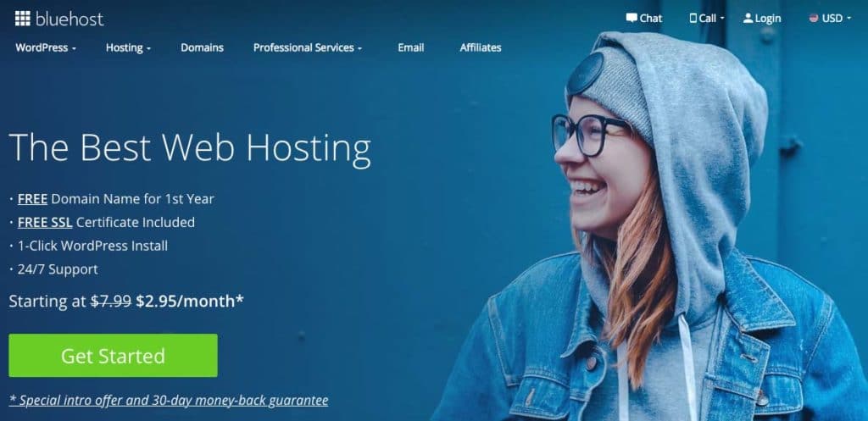This screenshot has width=868, height=421.
Task: Click the FREE SSL link
Action: point(46,223)
